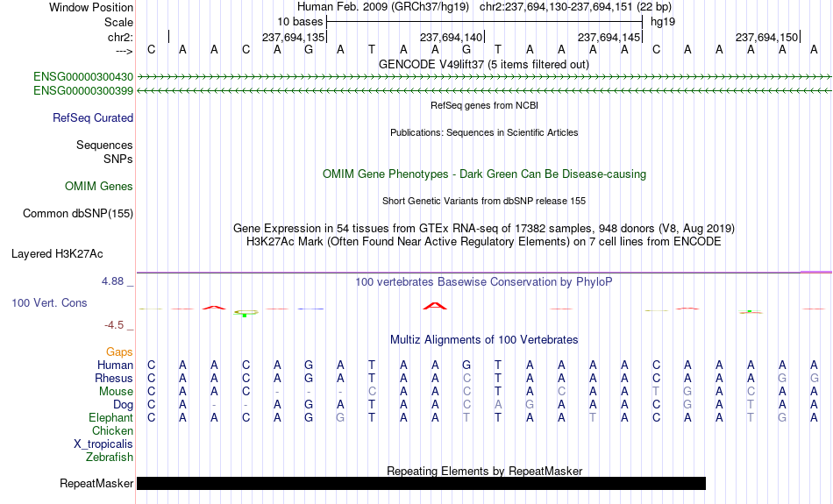Click the ENSG00000300399 gene label
Image resolution: width=833 pixels, height=504 pixels.
(x=83, y=91)
